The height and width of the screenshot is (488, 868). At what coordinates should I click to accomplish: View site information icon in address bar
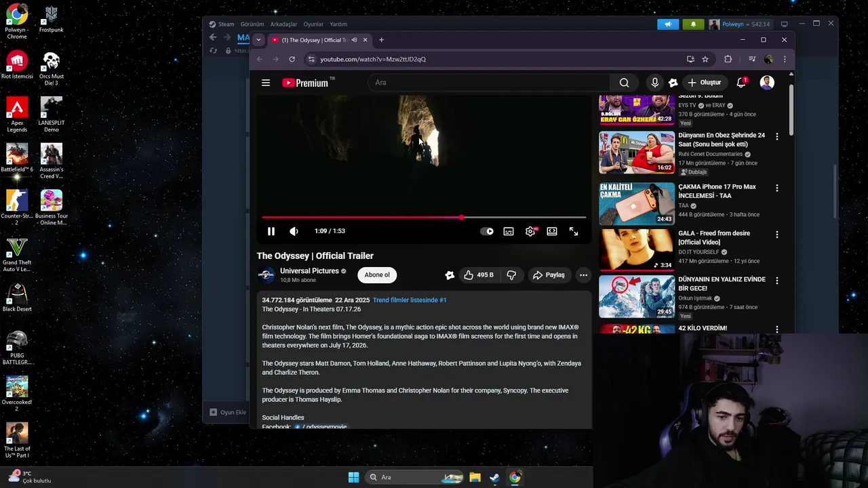311,59
